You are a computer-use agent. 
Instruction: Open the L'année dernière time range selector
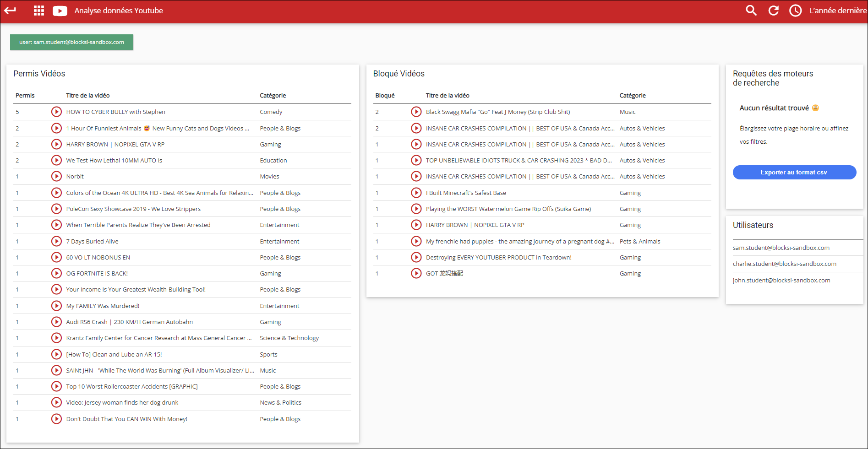tap(838, 11)
